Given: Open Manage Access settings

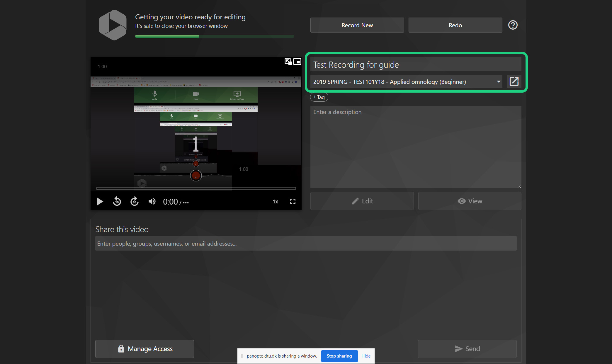Looking at the screenshot, I should pos(144,349).
